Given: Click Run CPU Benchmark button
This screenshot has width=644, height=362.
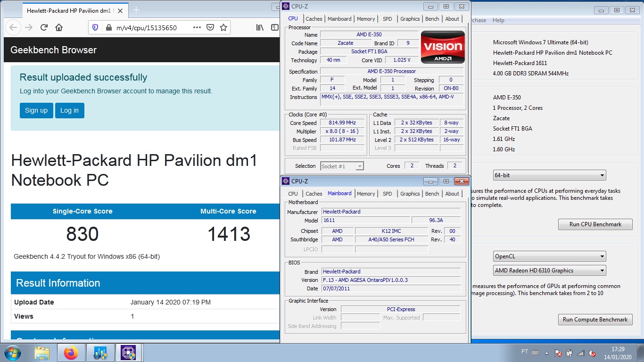Looking at the screenshot, I should 595,224.
